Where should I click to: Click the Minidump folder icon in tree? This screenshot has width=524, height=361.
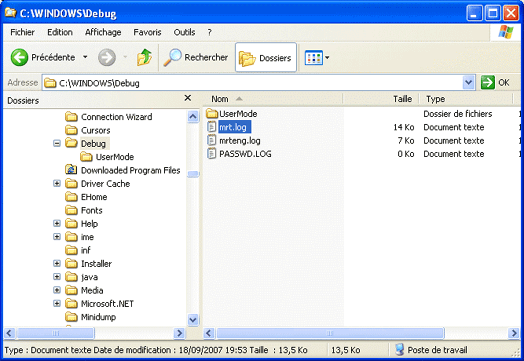(x=71, y=317)
